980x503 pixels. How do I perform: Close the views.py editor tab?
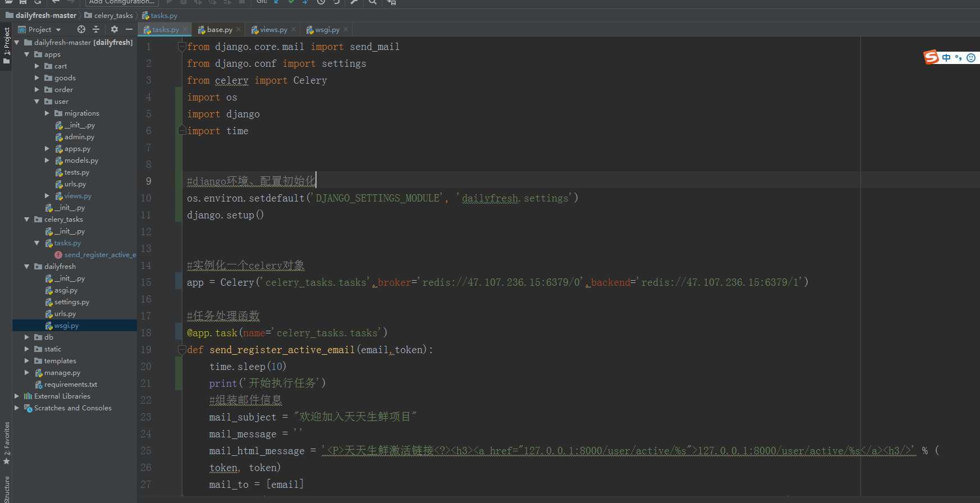pos(294,30)
